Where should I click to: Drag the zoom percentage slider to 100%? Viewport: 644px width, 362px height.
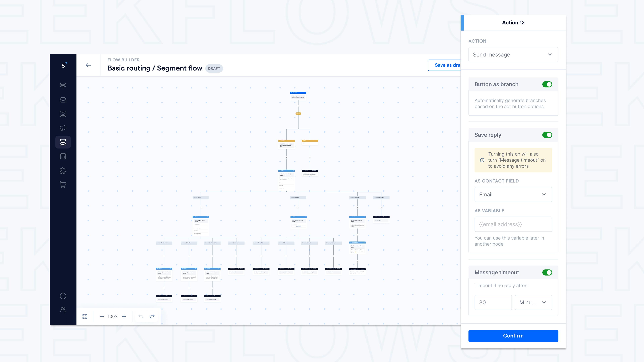click(x=113, y=316)
